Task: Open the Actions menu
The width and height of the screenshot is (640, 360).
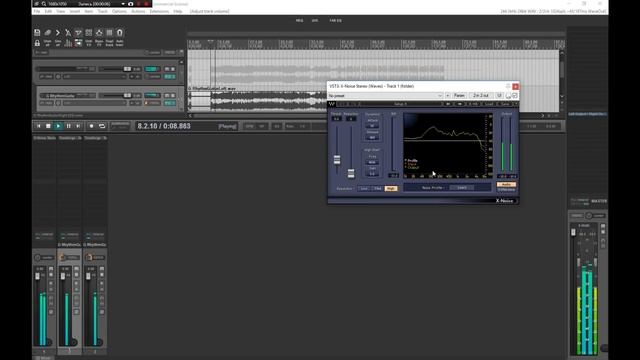Action: (138, 11)
